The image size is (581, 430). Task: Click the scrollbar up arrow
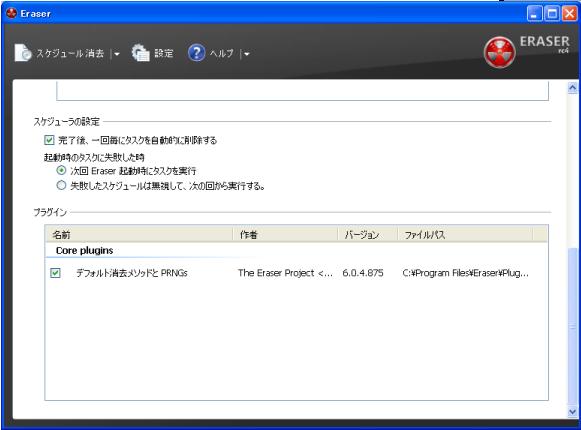click(x=572, y=88)
